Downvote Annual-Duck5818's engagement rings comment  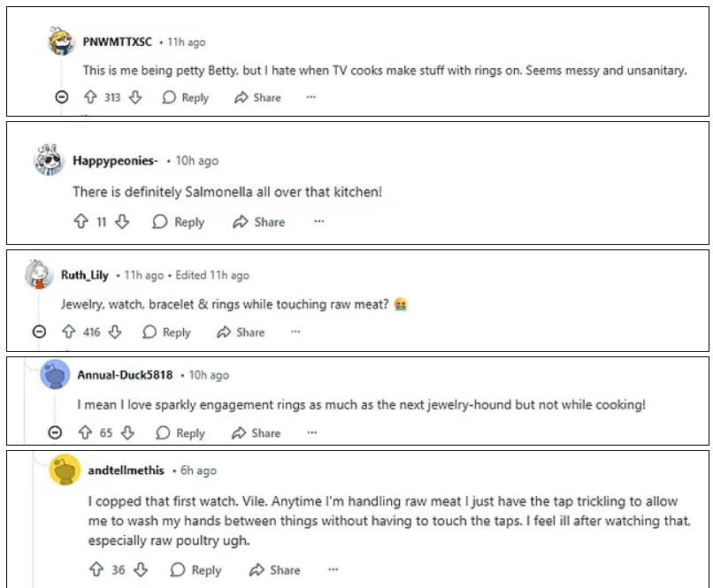[x=127, y=433]
